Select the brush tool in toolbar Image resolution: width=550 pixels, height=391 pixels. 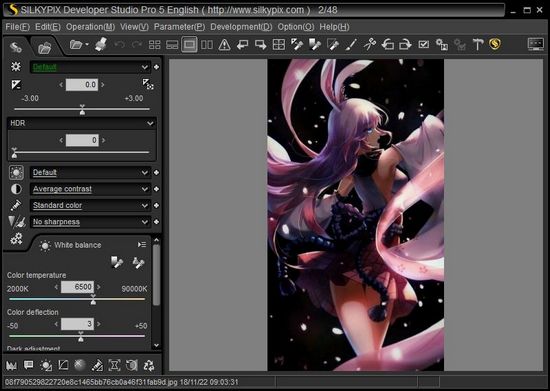351,45
